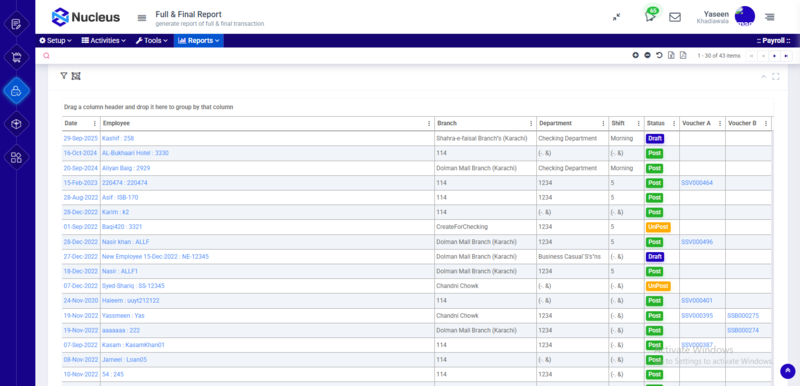Sort by the Employee column header

pos(116,123)
